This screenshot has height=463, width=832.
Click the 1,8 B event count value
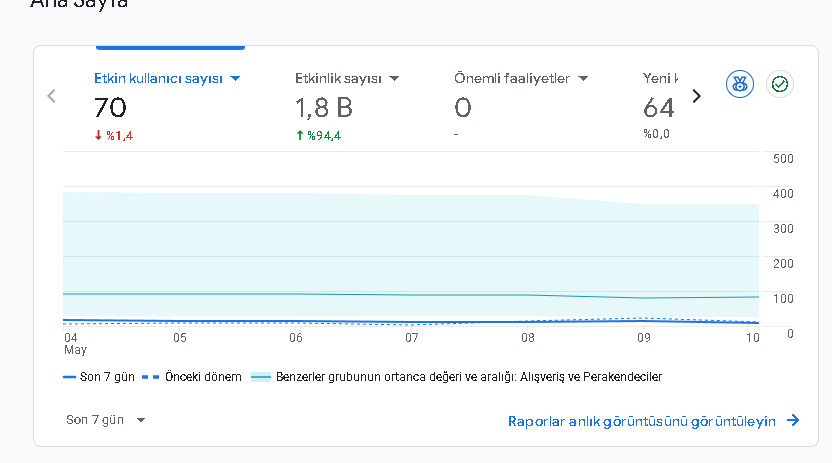click(324, 108)
